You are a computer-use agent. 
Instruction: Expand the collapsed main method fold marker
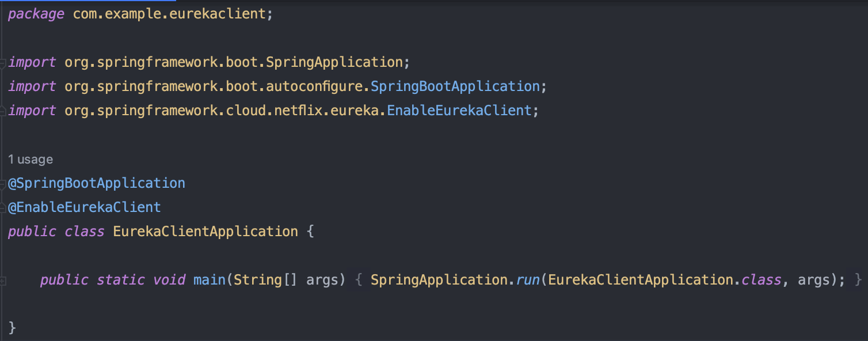(3, 281)
